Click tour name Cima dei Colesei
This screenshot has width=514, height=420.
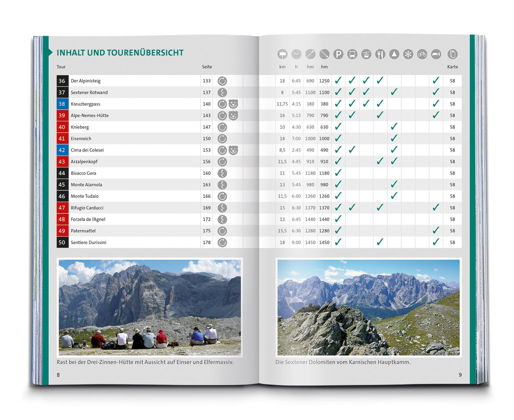(x=87, y=150)
